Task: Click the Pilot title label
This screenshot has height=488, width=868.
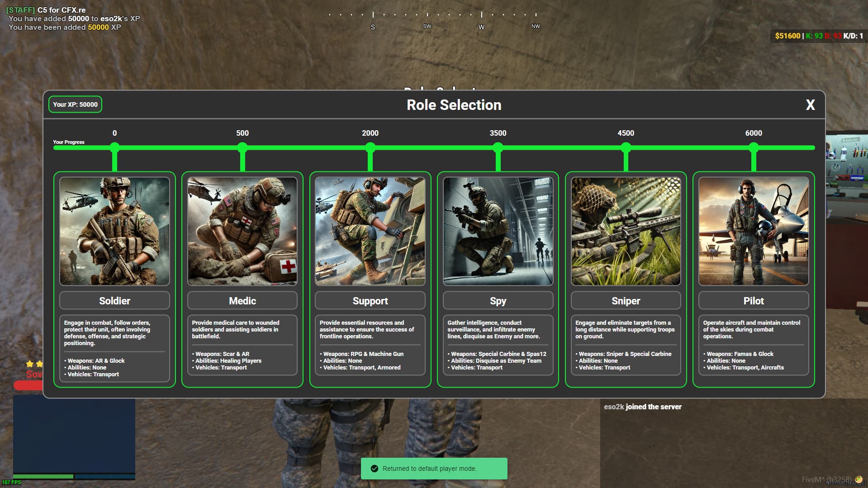Action: [753, 300]
